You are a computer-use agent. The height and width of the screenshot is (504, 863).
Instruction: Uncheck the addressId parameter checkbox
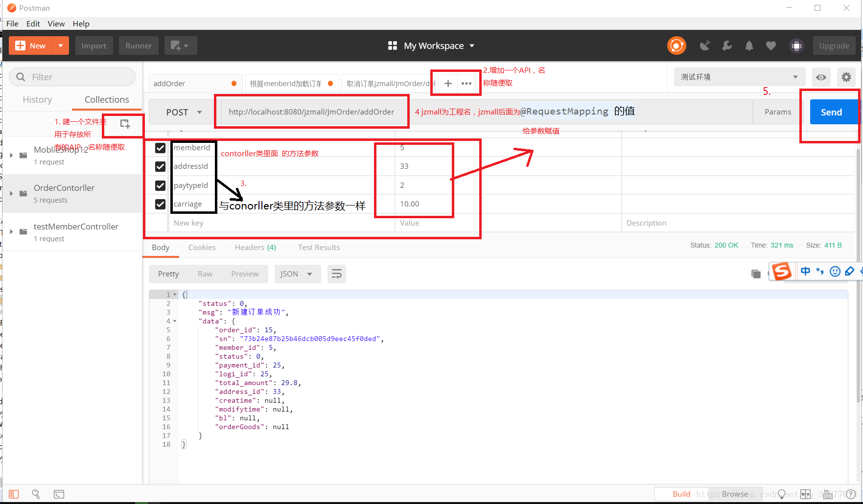[160, 166]
